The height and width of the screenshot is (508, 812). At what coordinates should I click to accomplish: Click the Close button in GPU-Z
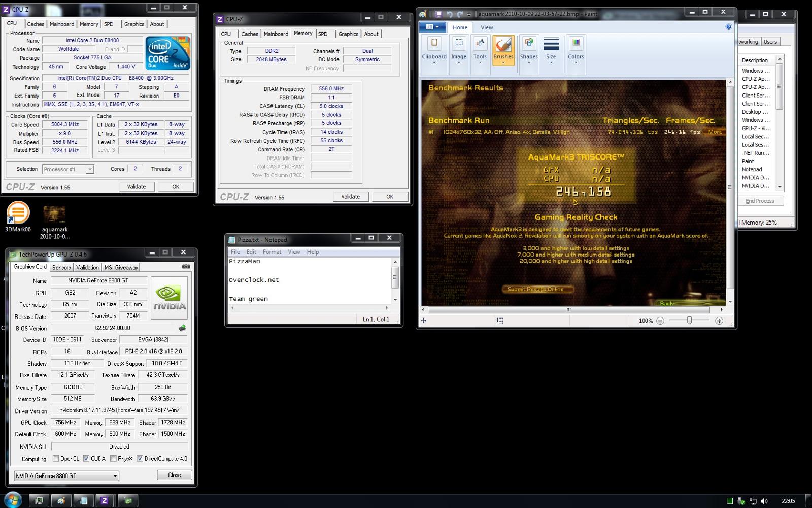[174, 475]
